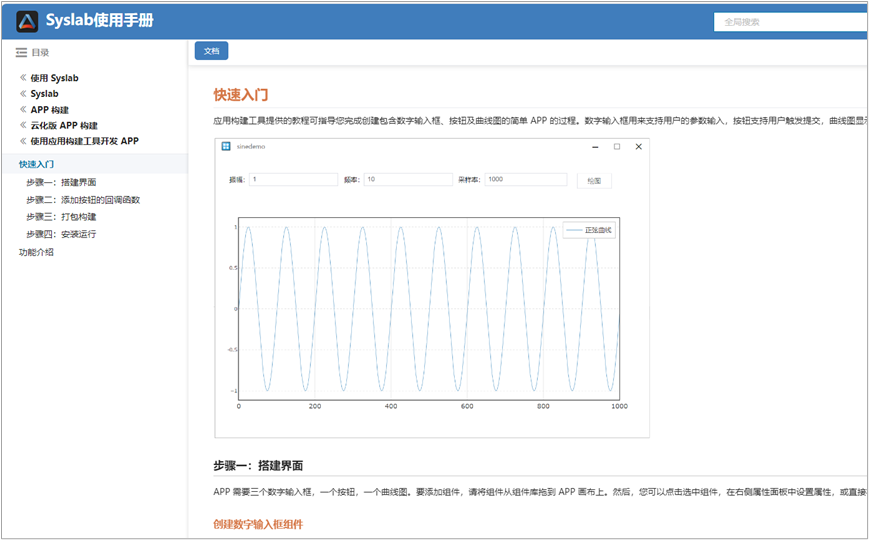Minimize the sinedemo window
The image size is (869, 540).
[595, 147]
